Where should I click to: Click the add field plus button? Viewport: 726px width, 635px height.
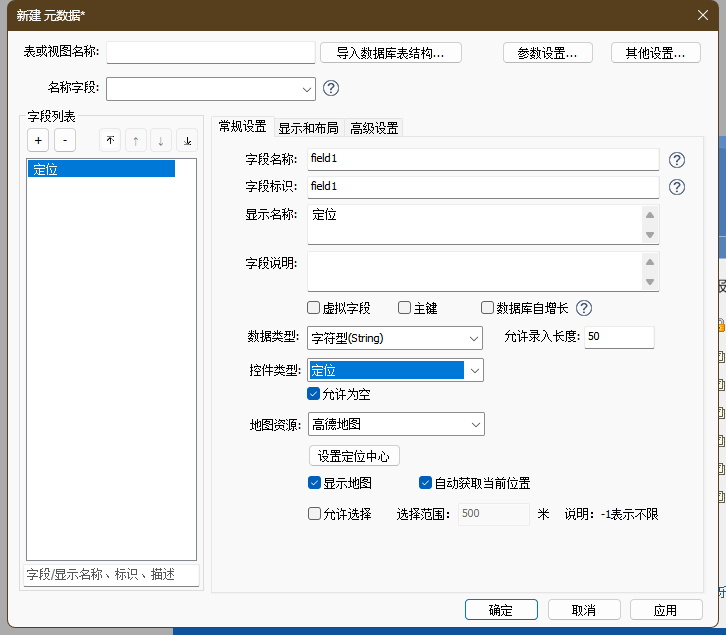click(x=37, y=141)
